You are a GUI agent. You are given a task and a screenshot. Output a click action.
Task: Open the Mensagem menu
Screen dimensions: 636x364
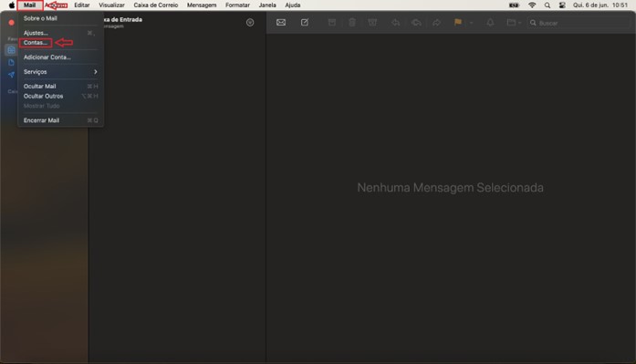click(x=202, y=5)
